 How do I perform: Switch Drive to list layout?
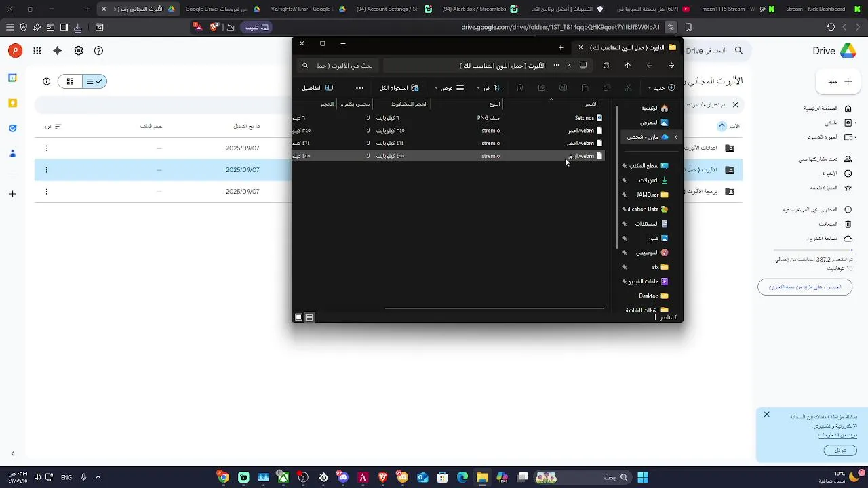94,81
